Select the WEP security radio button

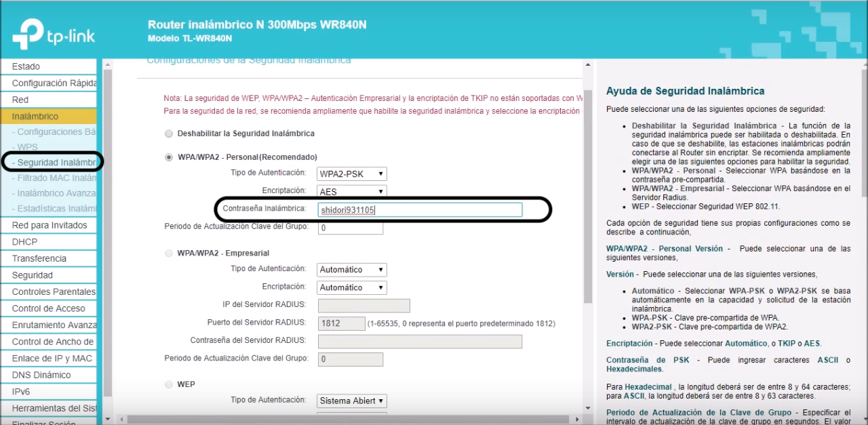(169, 384)
